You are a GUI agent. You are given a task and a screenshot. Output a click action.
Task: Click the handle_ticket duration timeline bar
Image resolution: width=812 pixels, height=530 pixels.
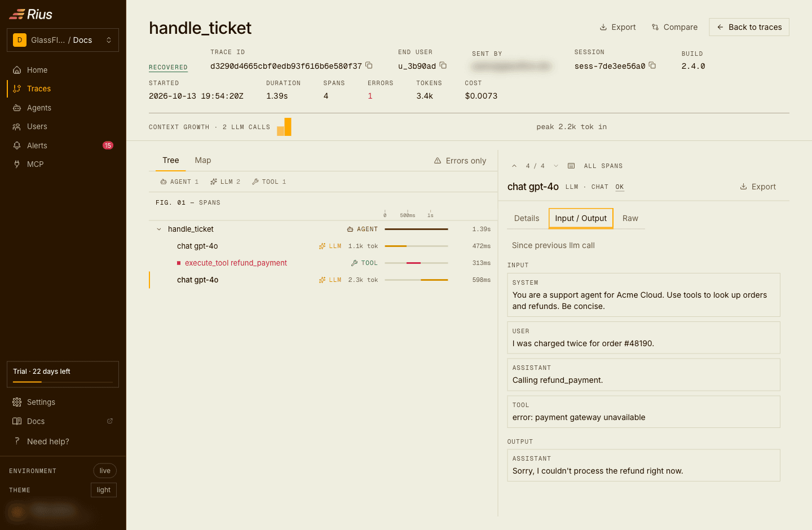pos(416,229)
